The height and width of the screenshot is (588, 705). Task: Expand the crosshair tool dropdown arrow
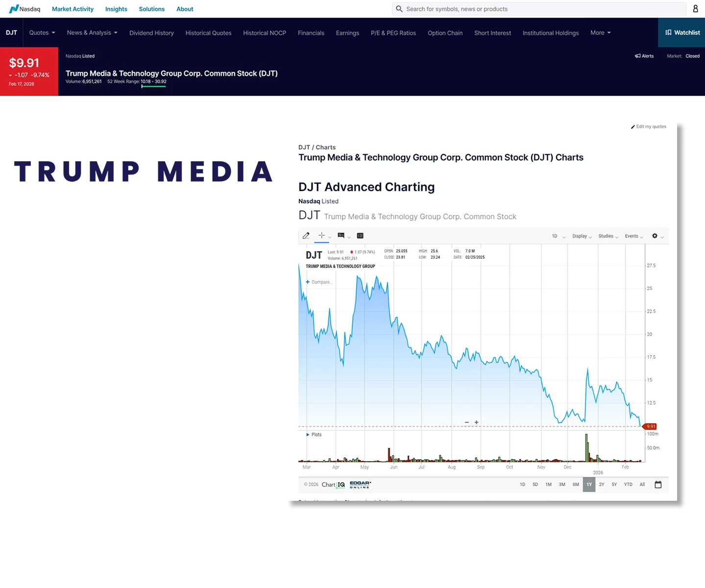tap(330, 237)
